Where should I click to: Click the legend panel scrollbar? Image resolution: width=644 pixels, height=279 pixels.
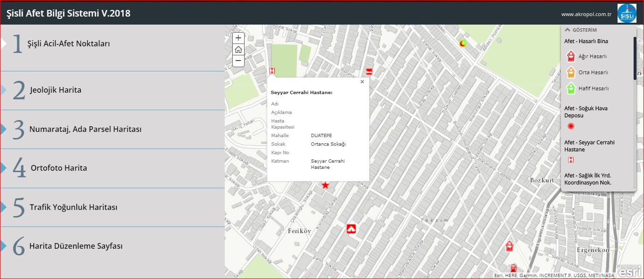point(635,59)
